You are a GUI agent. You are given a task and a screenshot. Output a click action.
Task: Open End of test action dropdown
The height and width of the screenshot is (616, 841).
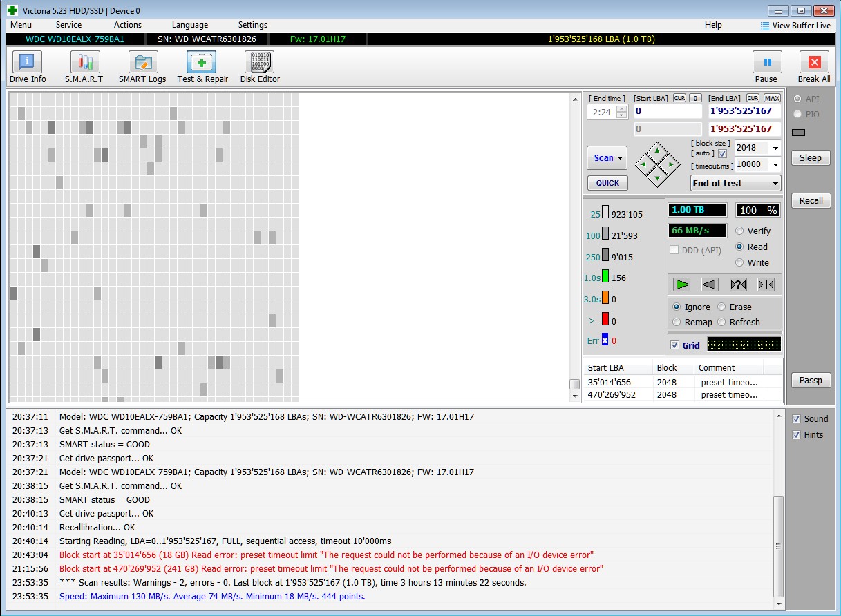pyautogui.click(x=736, y=183)
